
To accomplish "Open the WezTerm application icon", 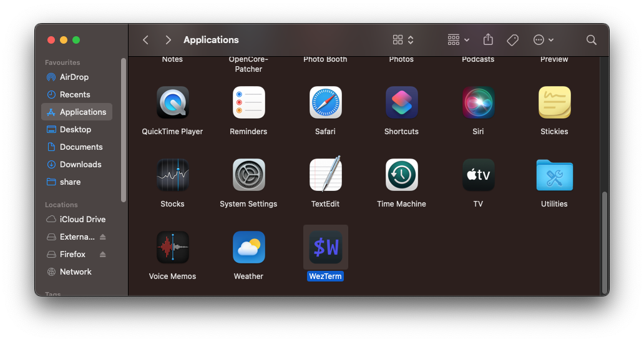I will point(325,248).
